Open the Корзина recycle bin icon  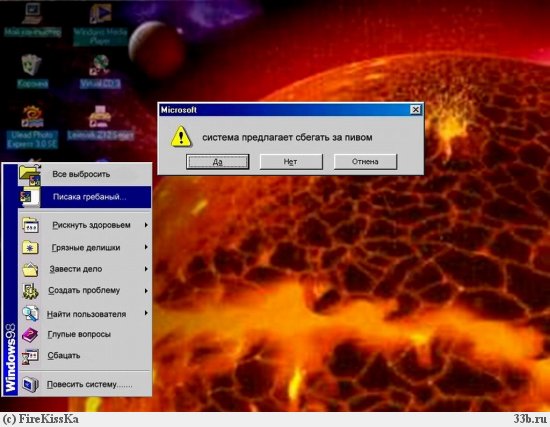32,71
